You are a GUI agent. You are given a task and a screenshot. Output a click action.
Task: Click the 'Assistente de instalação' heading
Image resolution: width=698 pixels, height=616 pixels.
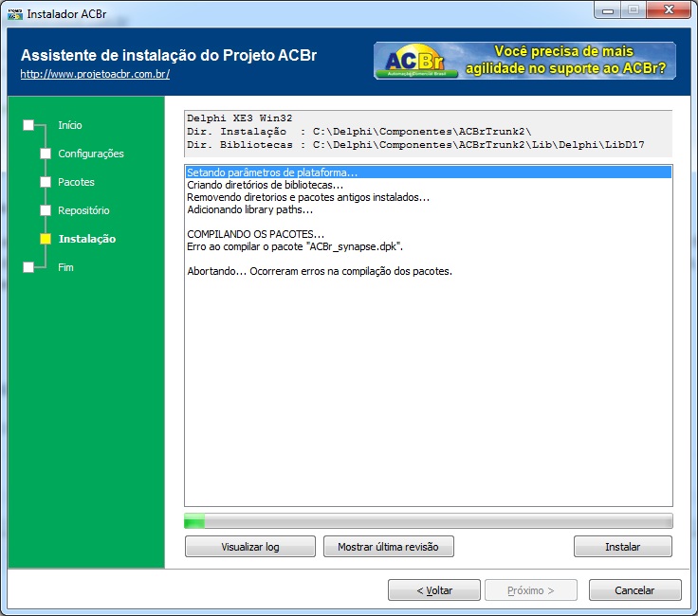pyautogui.click(x=169, y=55)
